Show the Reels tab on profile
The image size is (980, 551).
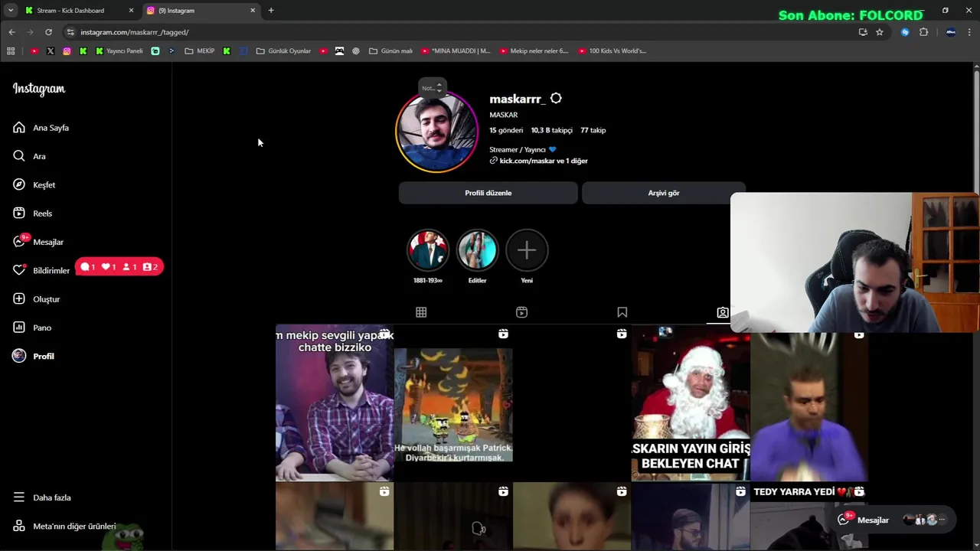[521, 312]
